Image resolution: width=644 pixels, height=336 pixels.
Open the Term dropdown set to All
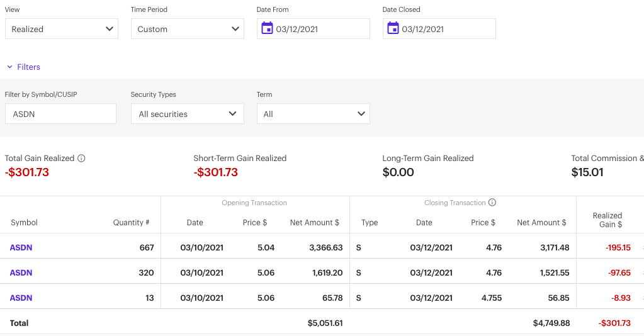tap(313, 114)
